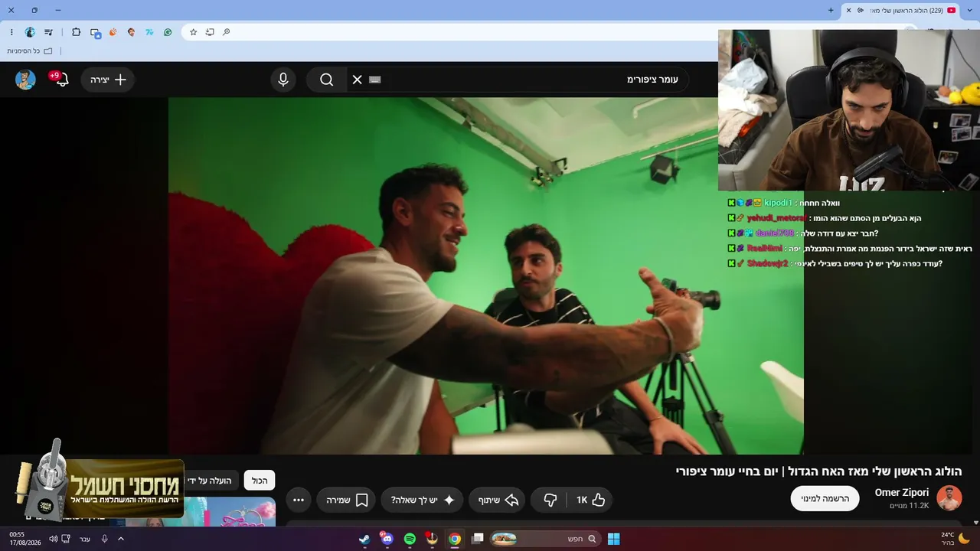The image size is (980, 551).
Task: Open a new browser tab
Action: point(831,10)
